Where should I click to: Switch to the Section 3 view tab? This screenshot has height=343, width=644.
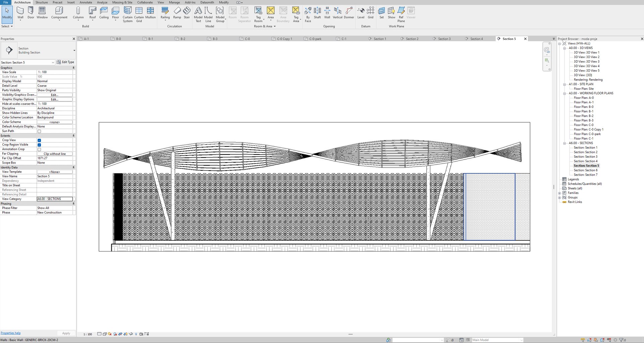444,39
